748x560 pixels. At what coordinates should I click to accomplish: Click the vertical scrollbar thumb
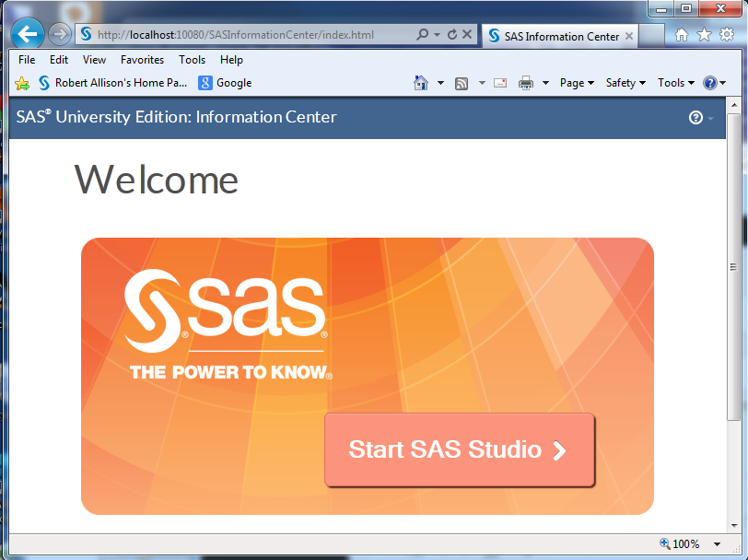(x=733, y=267)
